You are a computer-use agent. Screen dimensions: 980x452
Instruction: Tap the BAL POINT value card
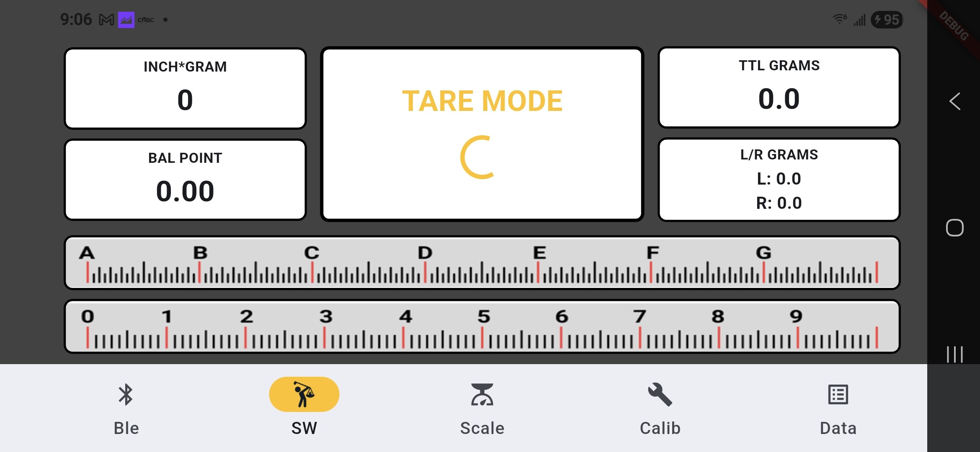185,180
